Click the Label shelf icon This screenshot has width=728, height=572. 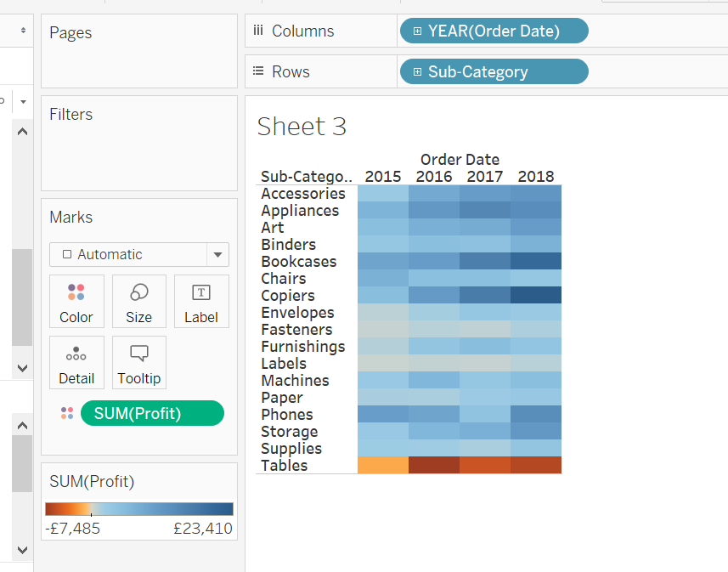[201, 302]
